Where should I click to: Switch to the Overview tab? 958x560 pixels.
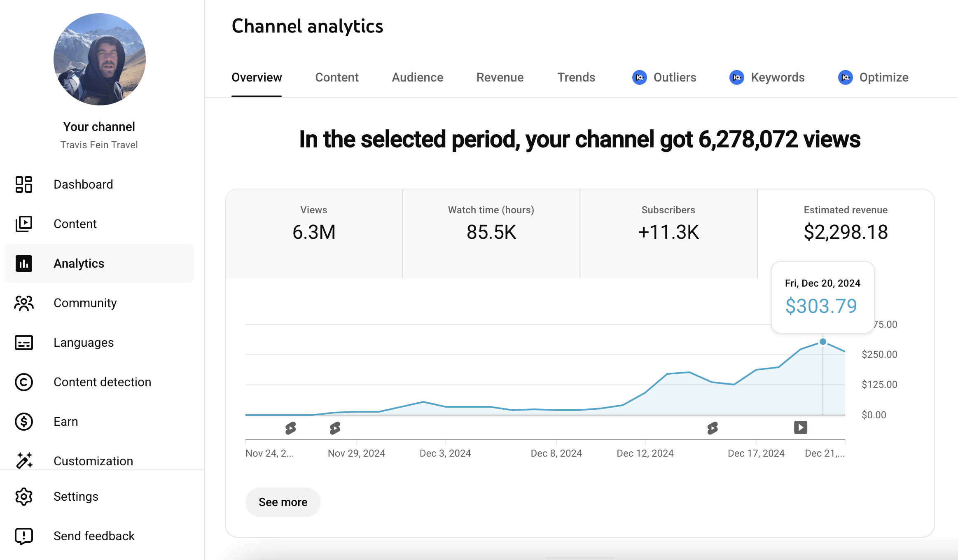(x=257, y=77)
